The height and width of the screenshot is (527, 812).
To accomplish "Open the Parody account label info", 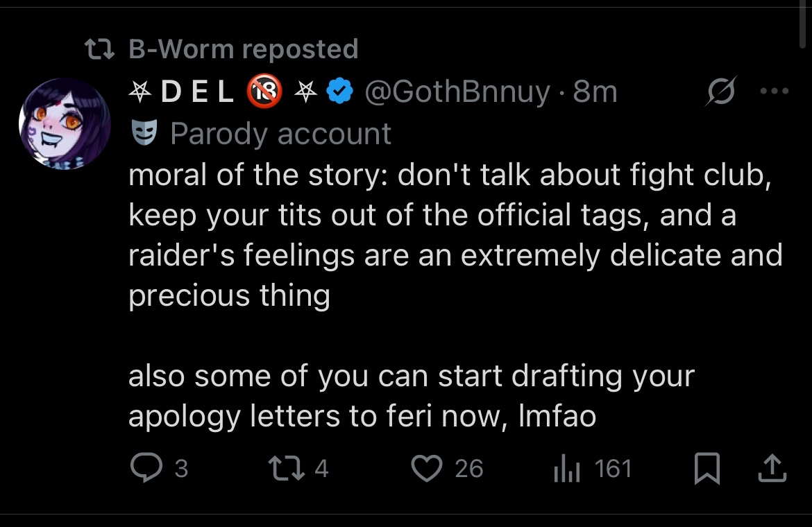I will (280, 134).
